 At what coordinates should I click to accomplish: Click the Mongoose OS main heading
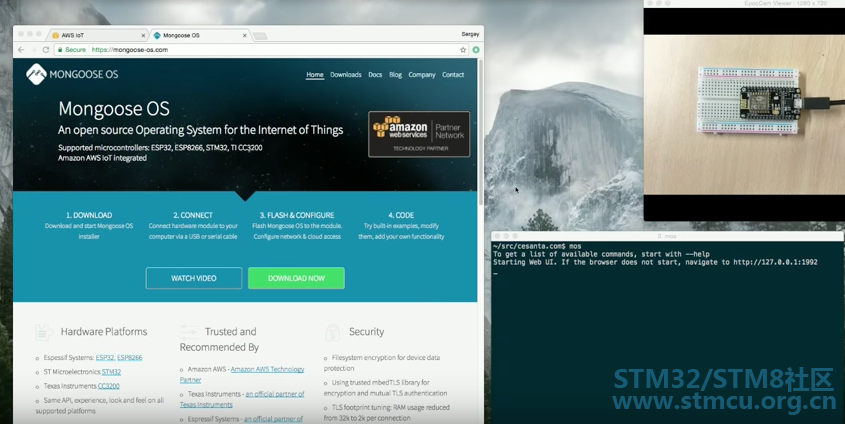[x=114, y=109]
